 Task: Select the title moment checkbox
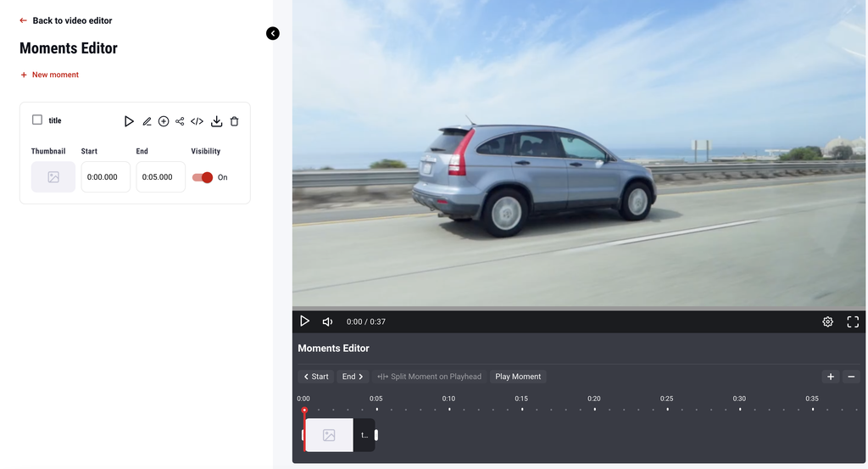coord(37,120)
